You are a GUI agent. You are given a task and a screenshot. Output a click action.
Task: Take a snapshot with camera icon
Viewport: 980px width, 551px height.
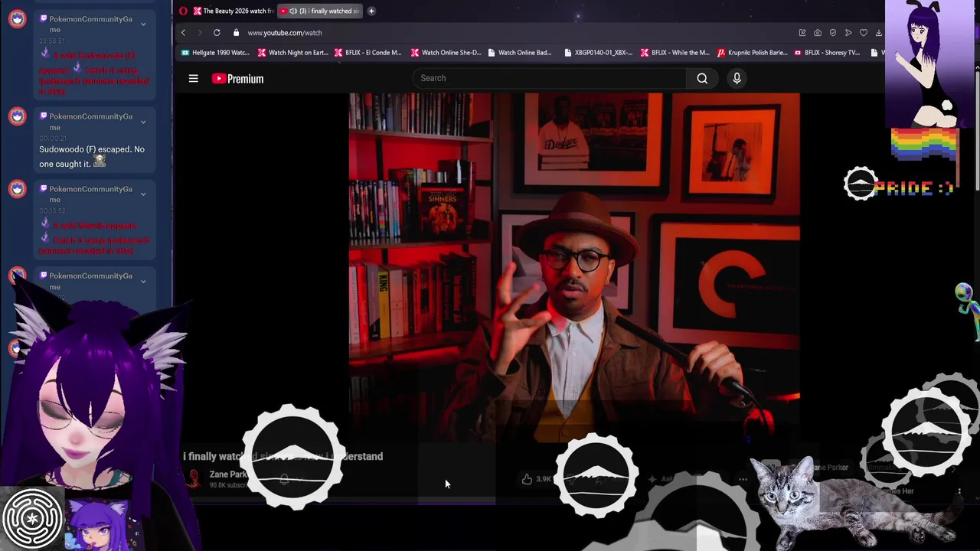point(818,33)
